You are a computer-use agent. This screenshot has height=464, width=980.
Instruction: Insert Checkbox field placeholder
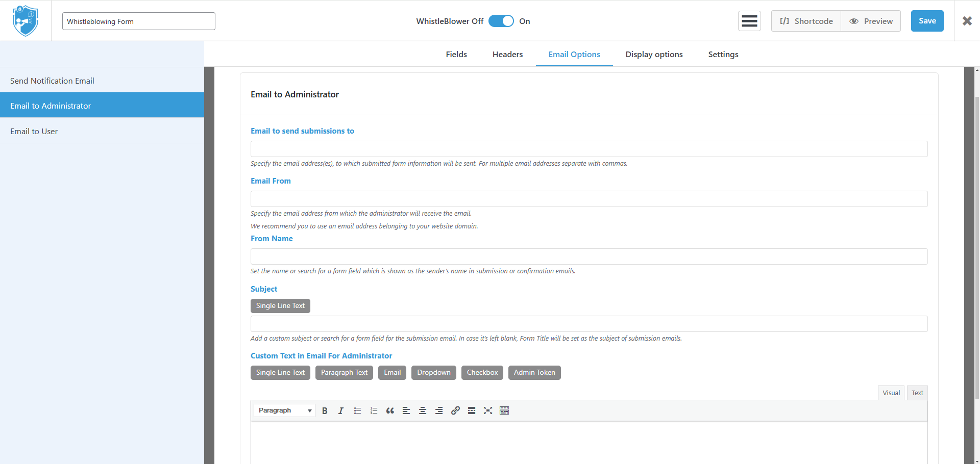(x=482, y=373)
